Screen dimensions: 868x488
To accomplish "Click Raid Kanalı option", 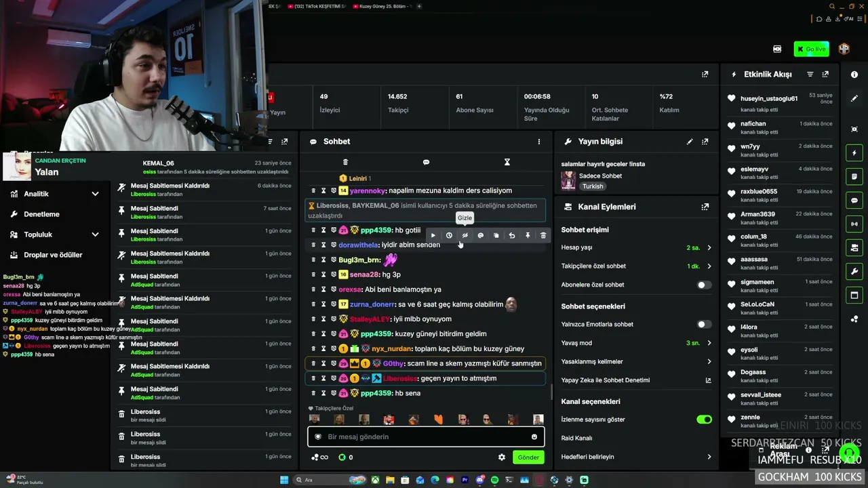I will tap(577, 439).
